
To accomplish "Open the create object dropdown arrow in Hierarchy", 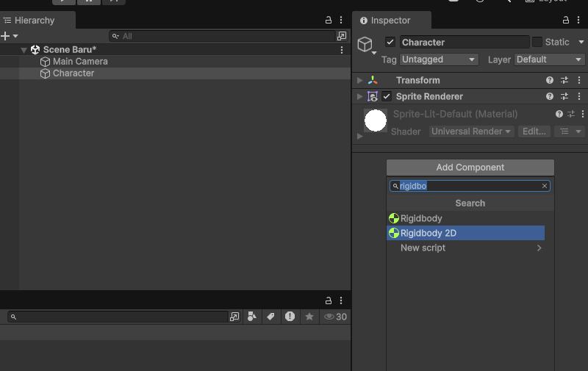I will coord(15,36).
